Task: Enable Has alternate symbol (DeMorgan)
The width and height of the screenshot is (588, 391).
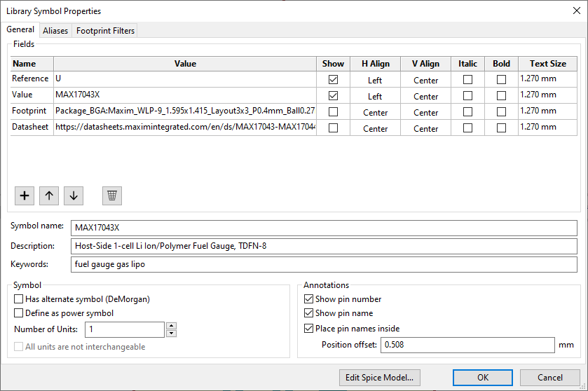Action: click(19, 299)
